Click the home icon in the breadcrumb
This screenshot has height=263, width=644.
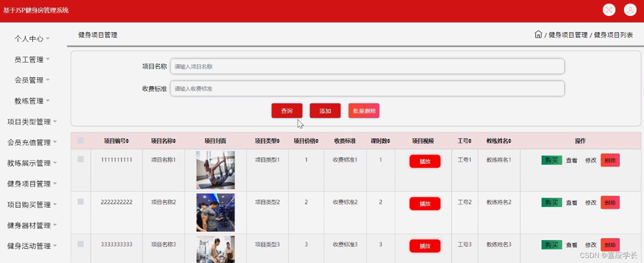tap(538, 35)
